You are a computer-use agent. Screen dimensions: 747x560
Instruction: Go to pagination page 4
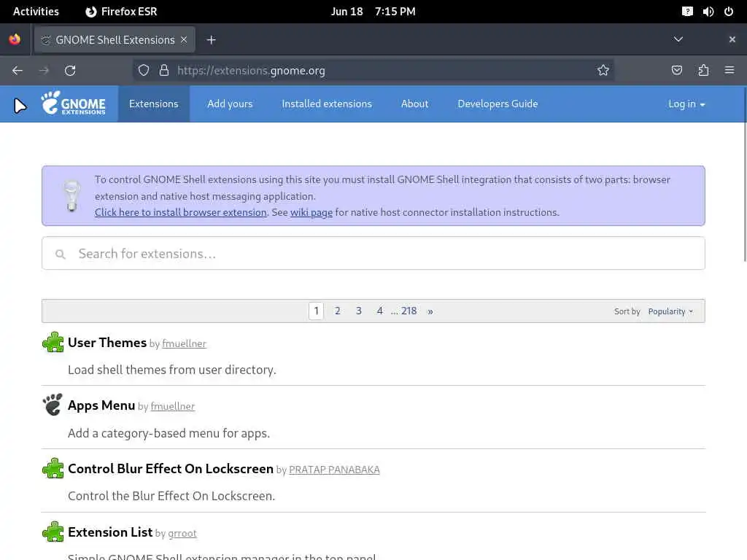379,311
